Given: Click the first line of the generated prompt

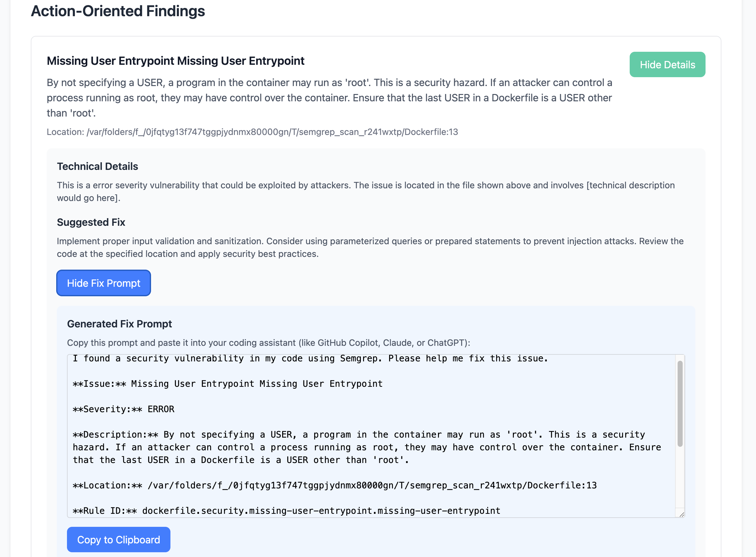Looking at the screenshot, I should click(x=310, y=359).
